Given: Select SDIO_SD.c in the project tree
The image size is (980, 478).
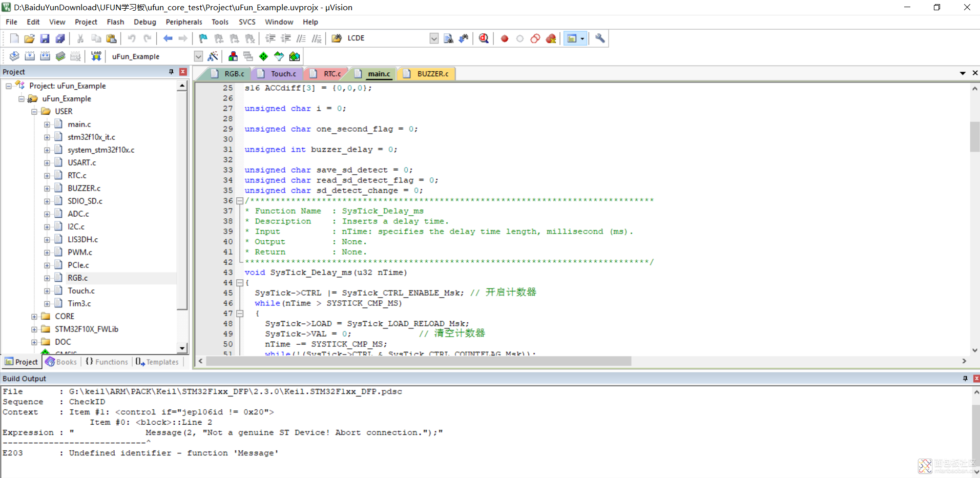Looking at the screenshot, I should point(85,201).
